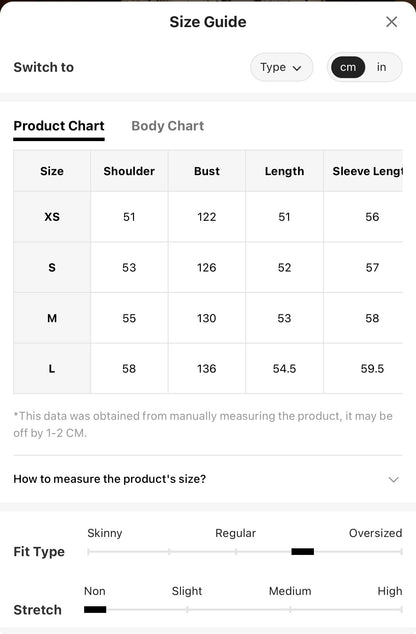Close the Size Guide with the X icon

(391, 22)
